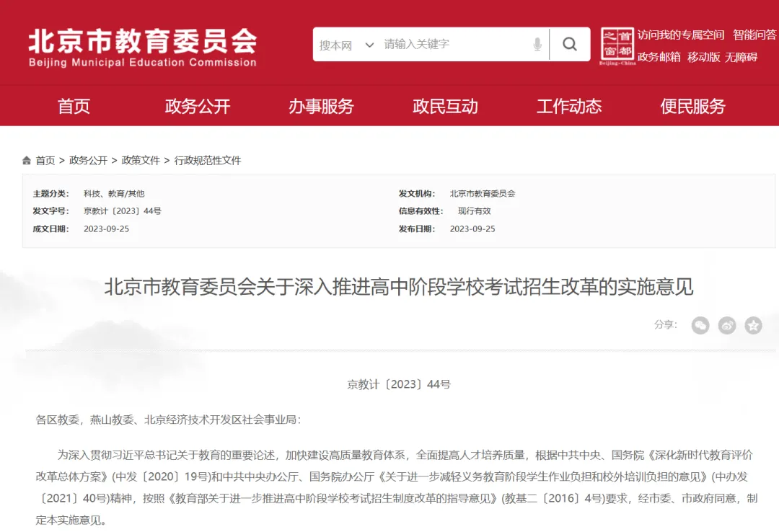
Task: Click the home icon in the breadcrumb
Action: (x=27, y=160)
